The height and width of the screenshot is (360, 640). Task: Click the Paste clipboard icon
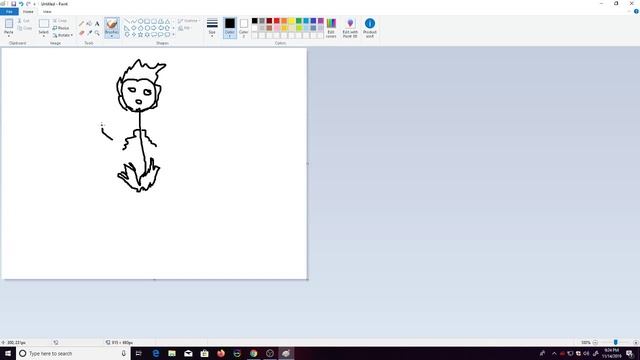click(x=9, y=24)
